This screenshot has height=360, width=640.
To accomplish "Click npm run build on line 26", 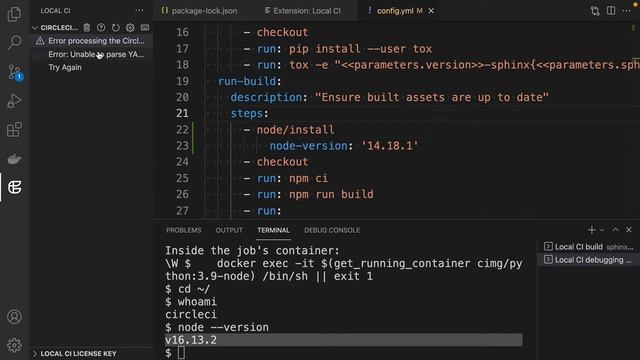I will (331, 194).
